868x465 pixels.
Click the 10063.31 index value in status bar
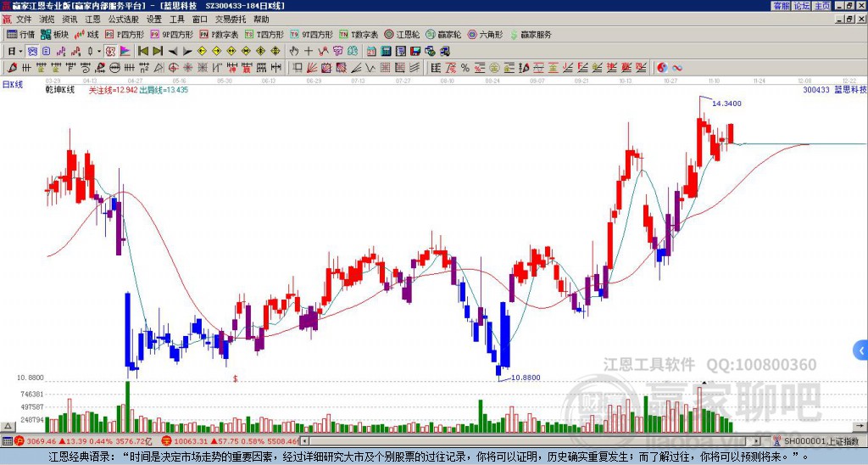coord(192,442)
